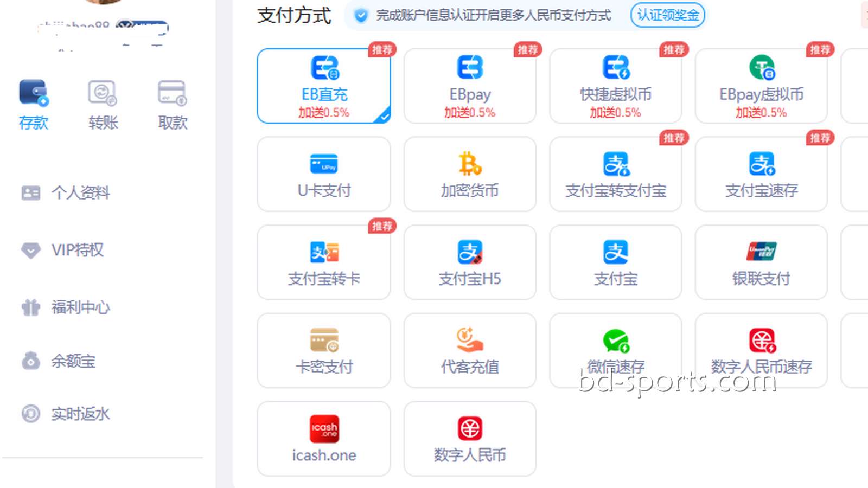Choose 数字人民币 payment card
The width and height of the screenshot is (868, 488).
click(470, 439)
